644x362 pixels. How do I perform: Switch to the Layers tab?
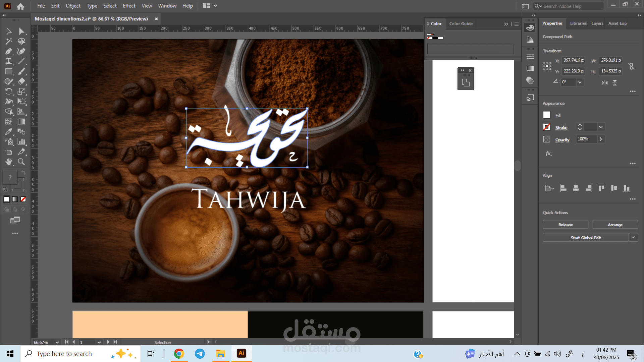tap(597, 23)
